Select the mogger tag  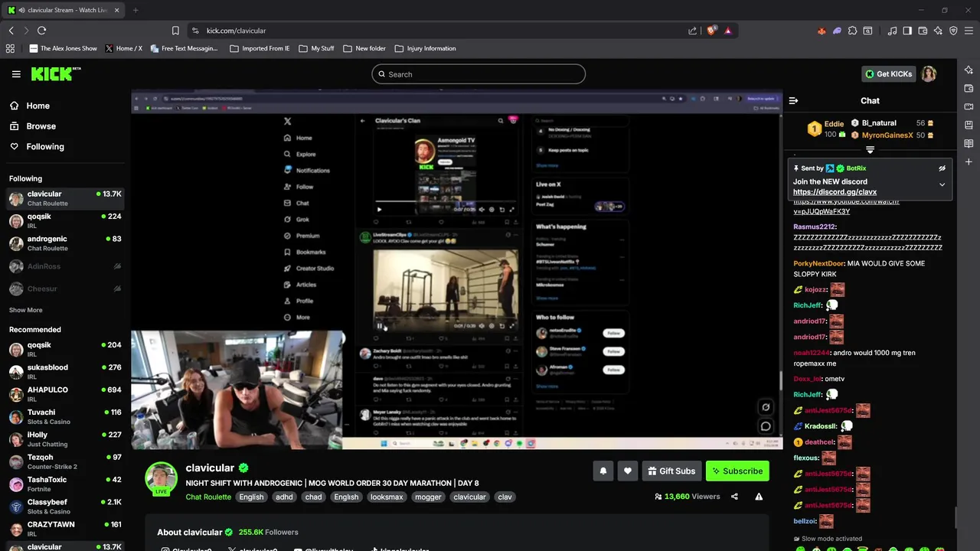428,497
